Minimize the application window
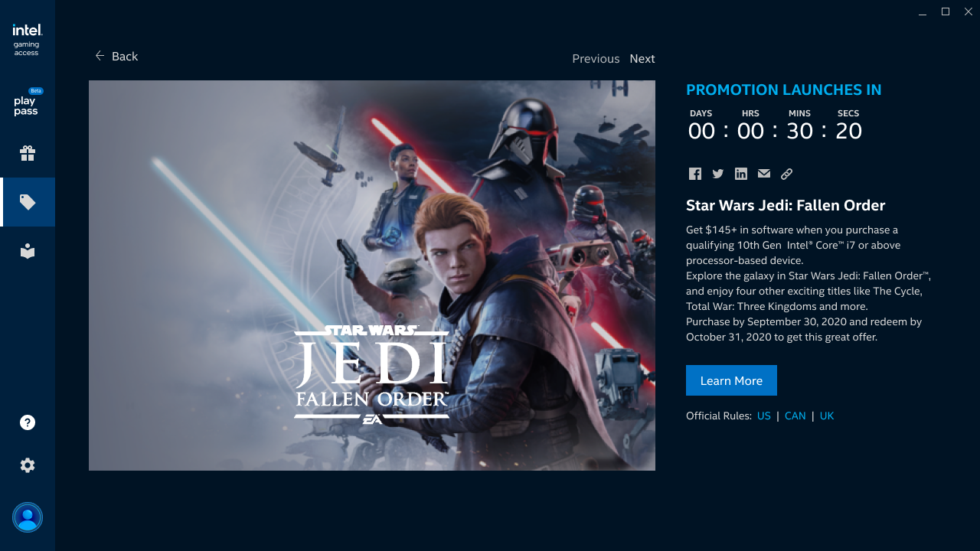 923,11
